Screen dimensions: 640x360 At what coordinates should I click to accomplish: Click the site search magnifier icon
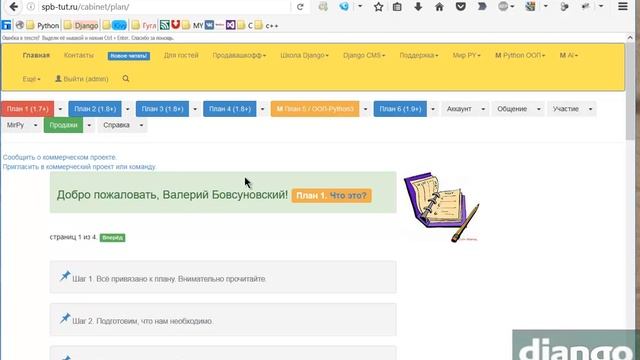[x=126, y=78]
